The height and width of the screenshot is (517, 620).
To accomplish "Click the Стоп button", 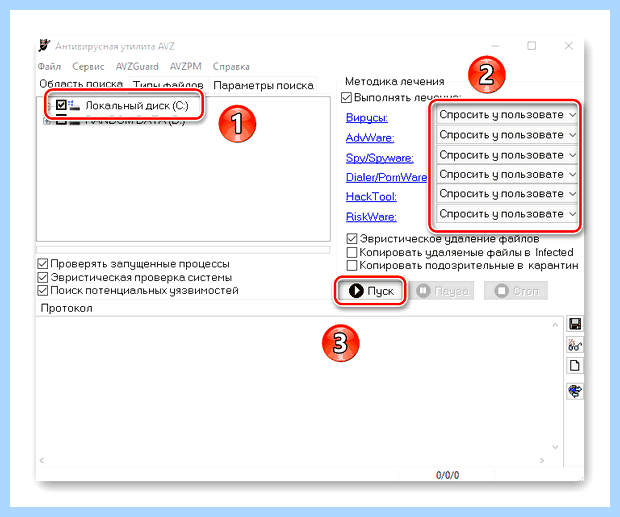I will click(516, 291).
